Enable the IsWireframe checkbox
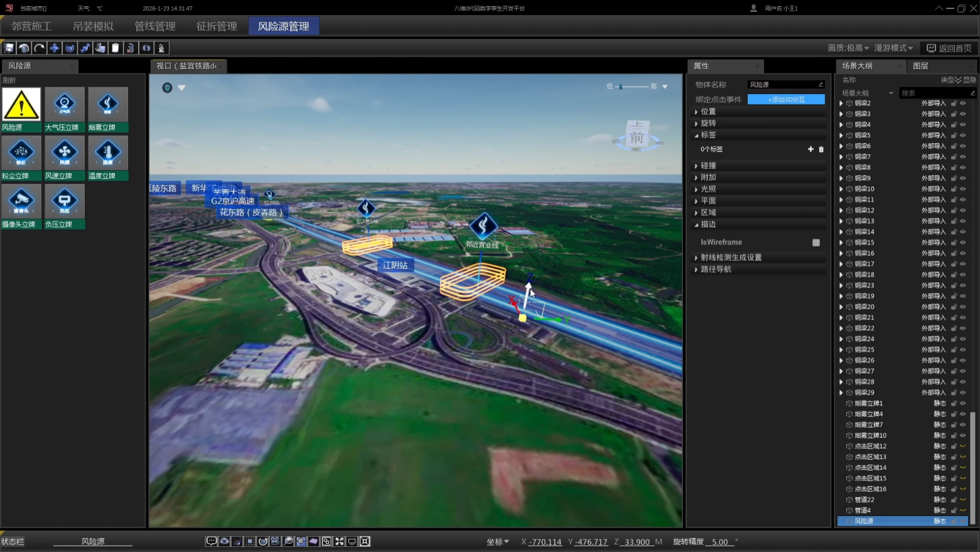This screenshot has width=980, height=552. [x=816, y=243]
